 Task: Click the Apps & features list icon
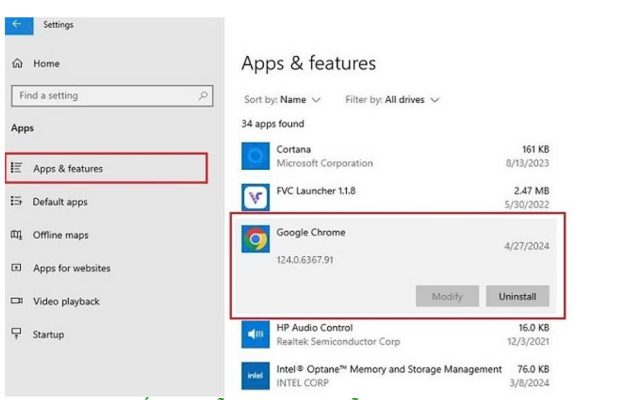[16, 168]
